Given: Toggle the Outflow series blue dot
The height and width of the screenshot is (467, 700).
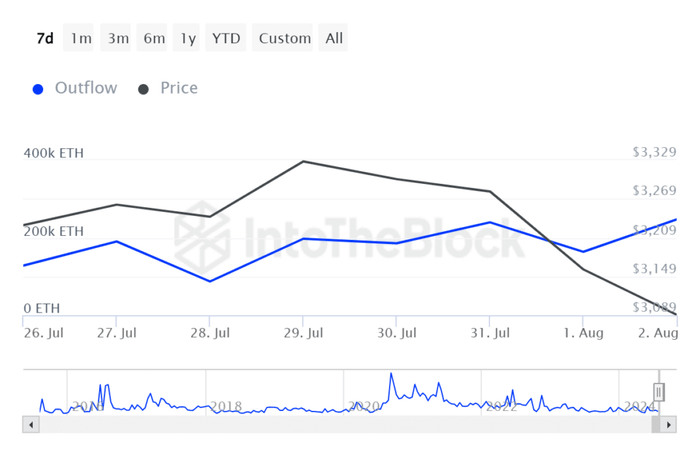Looking at the screenshot, I should [38, 89].
